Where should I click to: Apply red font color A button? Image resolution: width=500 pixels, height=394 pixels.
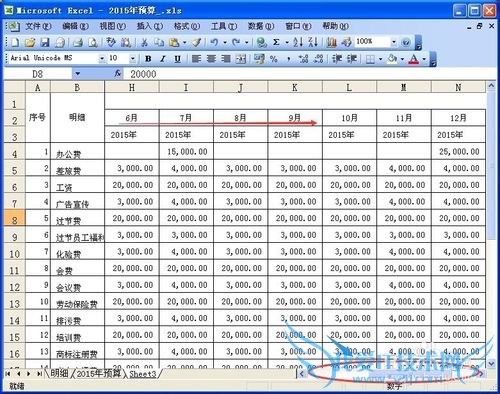point(414,59)
